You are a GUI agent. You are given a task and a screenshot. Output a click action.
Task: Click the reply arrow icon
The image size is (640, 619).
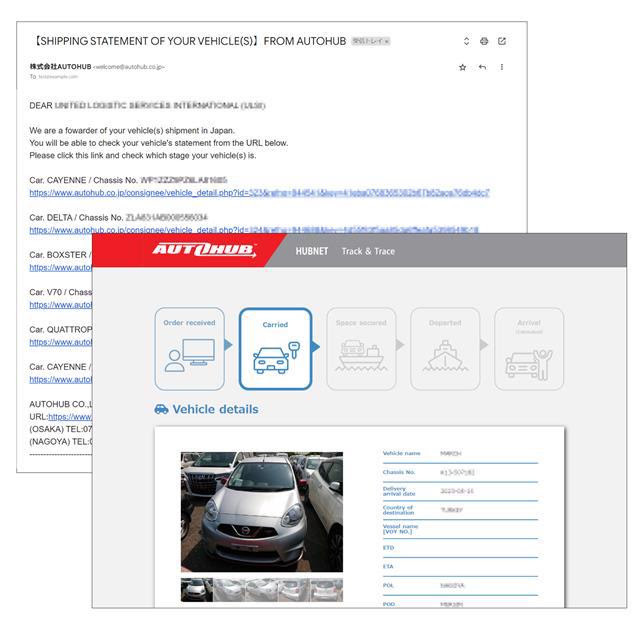[x=482, y=67]
